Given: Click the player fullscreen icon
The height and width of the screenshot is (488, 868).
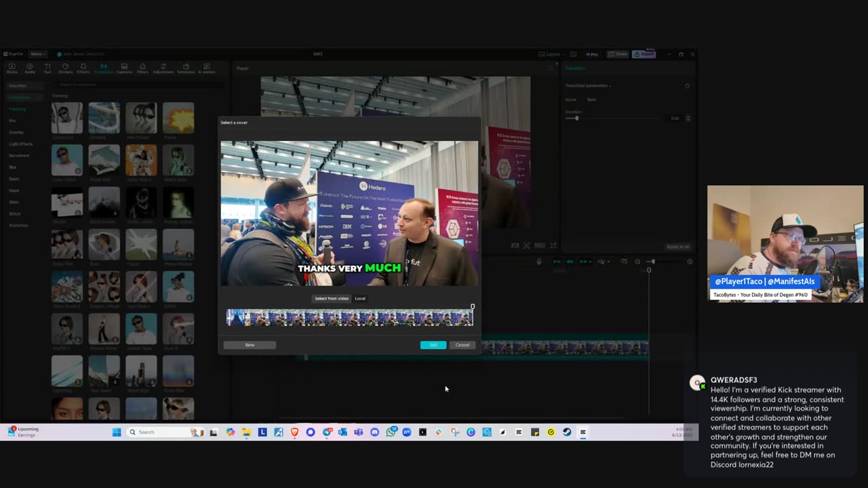Looking at the screenshot, I should (553, 245).
